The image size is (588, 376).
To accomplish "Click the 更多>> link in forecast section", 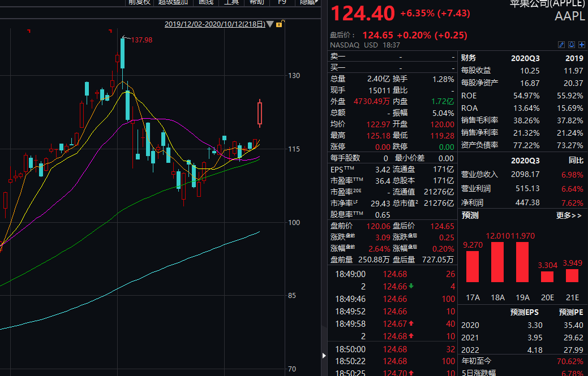I will tap(569, 215).
